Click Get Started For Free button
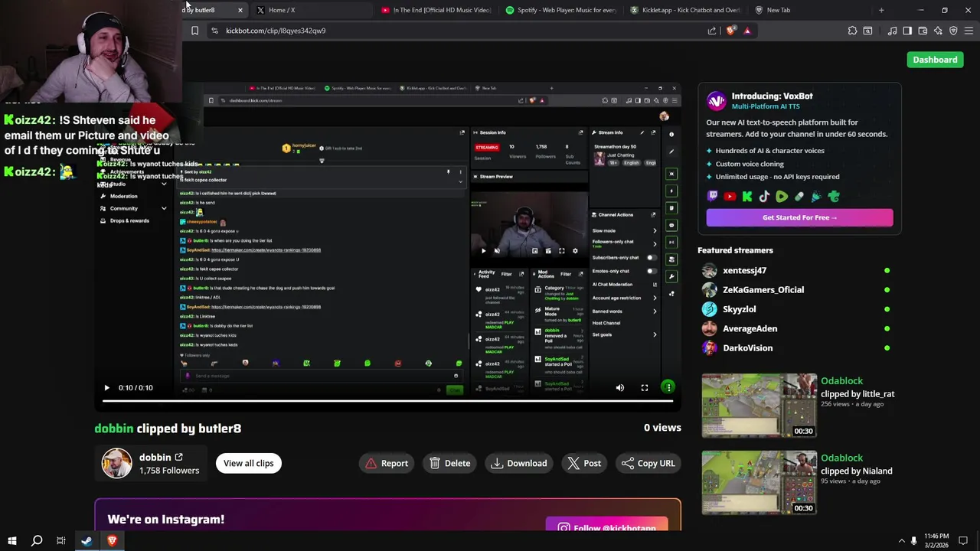Image resolution: width=980 pixels, height=551 pixels. (x=799, y=217)
